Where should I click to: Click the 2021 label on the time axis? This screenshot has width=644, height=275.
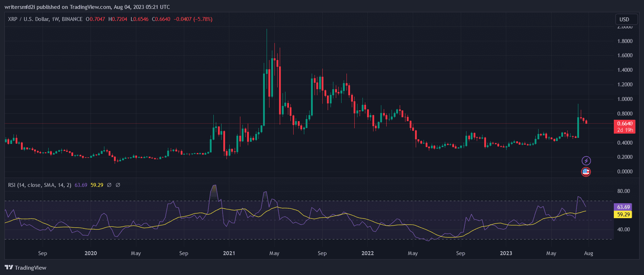(229, 253)
